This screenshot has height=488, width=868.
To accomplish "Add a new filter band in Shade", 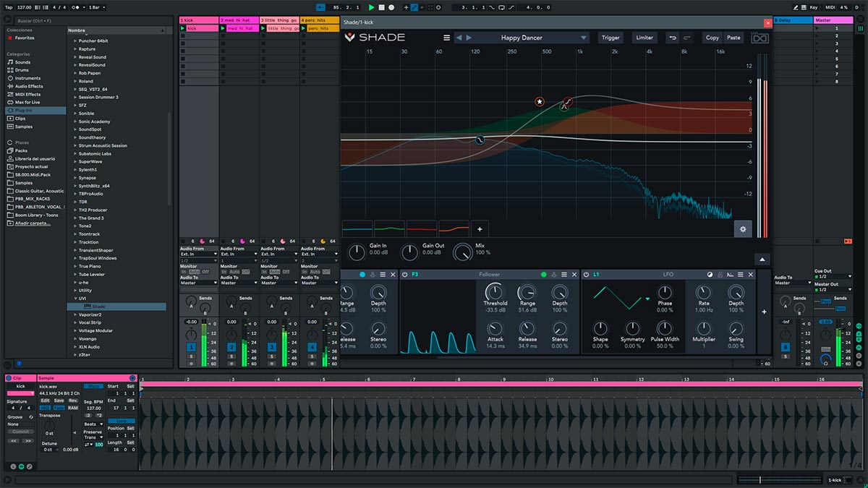I will [x=479, y=229].
